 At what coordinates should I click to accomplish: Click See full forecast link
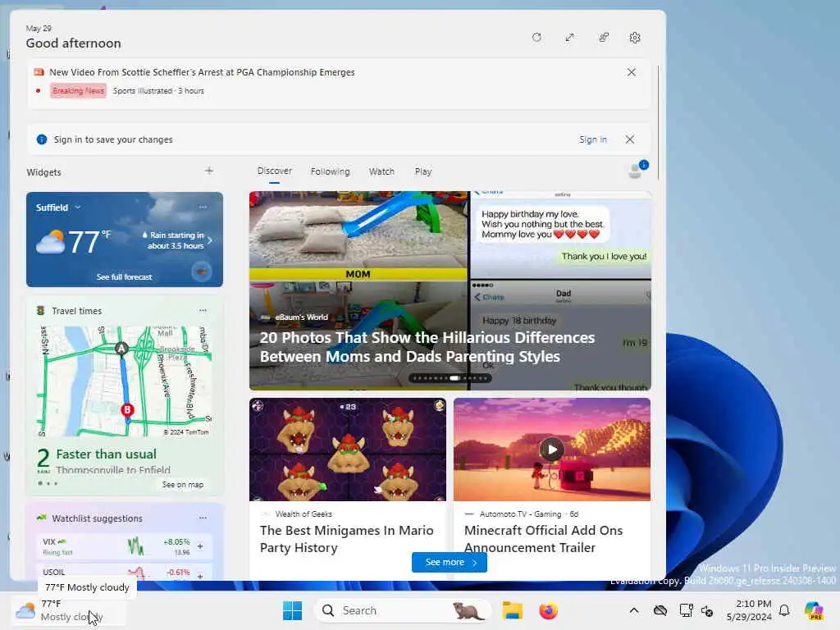125,277
